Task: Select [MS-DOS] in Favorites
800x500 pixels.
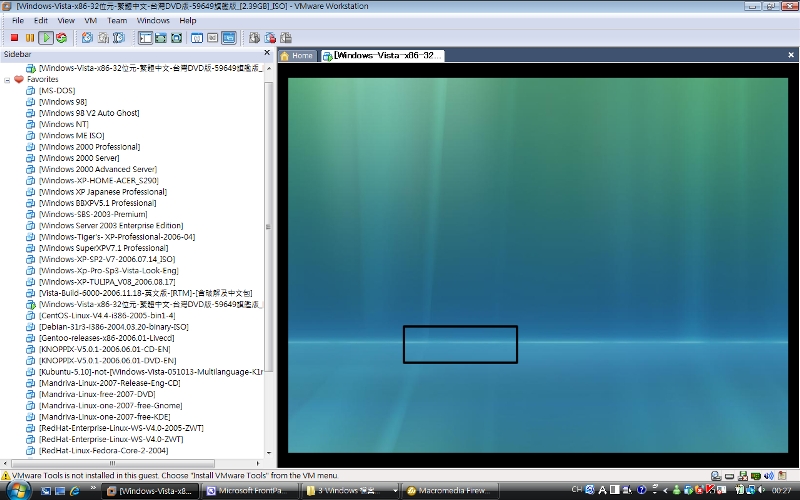Action: (57, 90)
